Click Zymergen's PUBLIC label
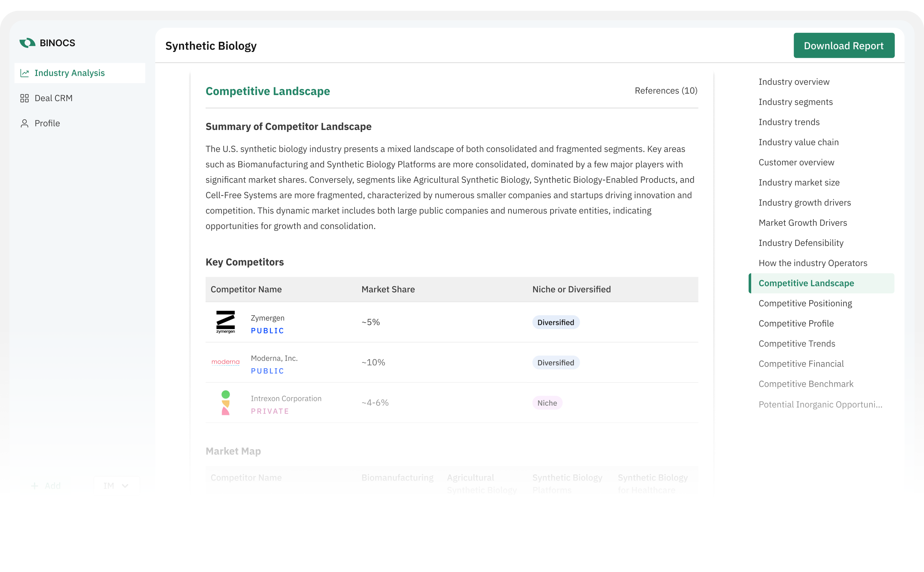924x572 pixels. (x=267, y=331)
